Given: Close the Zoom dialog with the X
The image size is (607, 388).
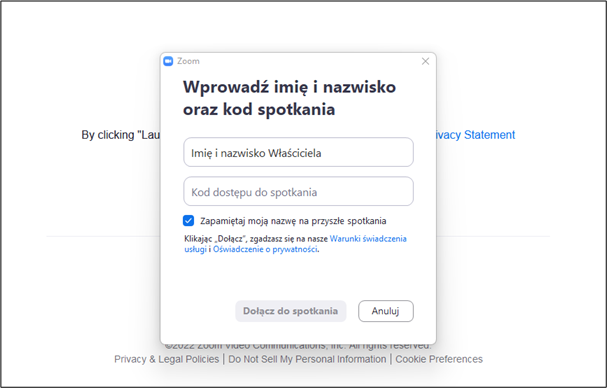Looking at the screenshot, I should (x=425, y=61).
